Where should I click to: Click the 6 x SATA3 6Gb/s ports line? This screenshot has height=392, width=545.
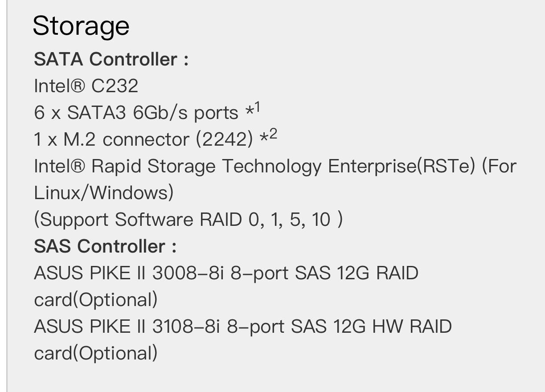click(x=147, y=113)
